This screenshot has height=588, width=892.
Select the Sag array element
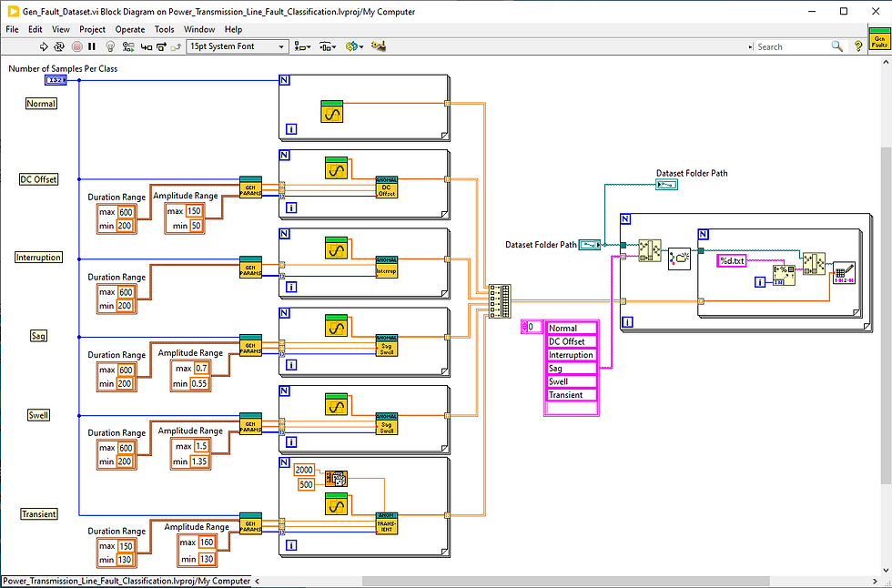[x=572, y=369]
